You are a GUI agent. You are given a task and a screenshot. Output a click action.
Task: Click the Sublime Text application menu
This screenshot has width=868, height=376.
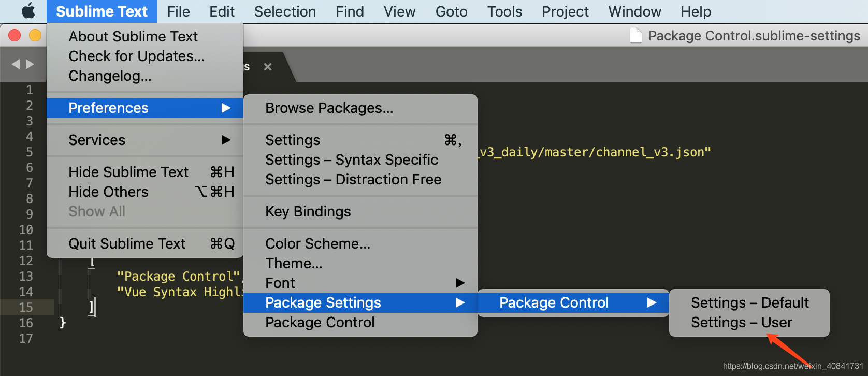102,11
